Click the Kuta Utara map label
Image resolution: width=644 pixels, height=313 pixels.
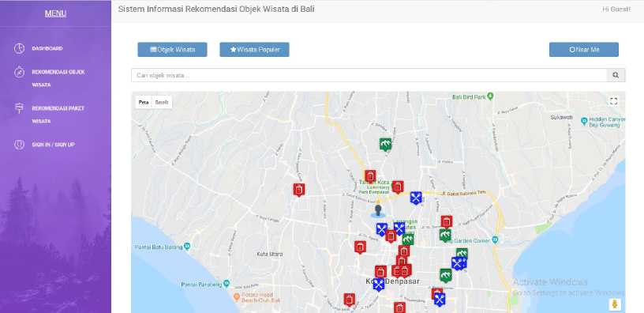[270, 255]
